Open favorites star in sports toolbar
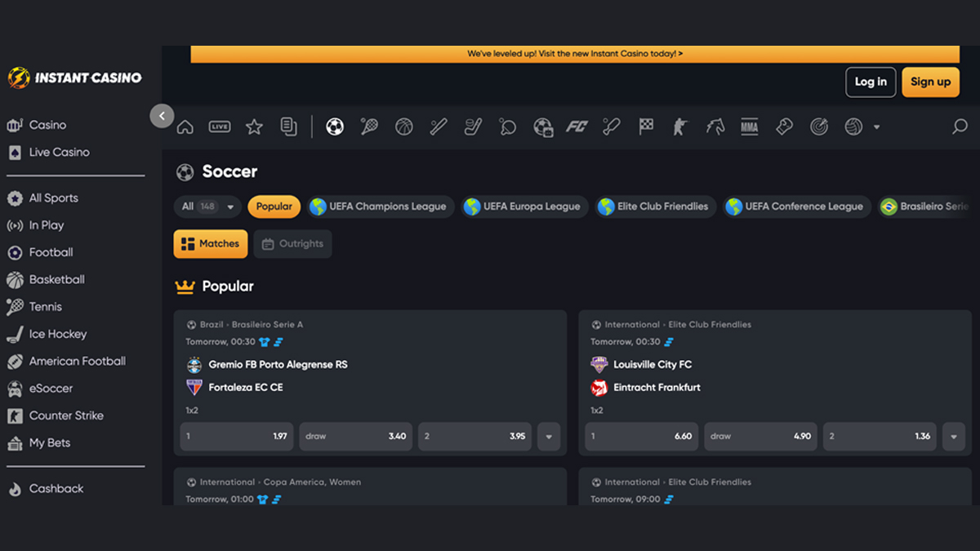Screen dimensions: 980x551 click(254, 127)
